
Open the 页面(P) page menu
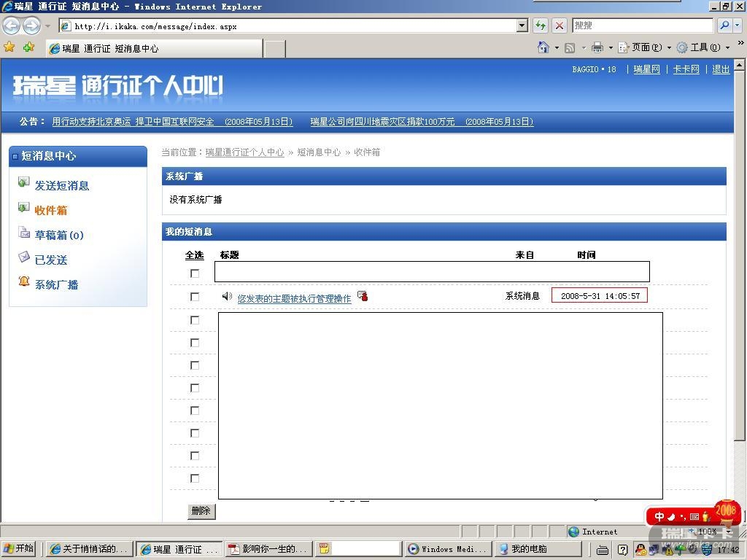[645, 47]
